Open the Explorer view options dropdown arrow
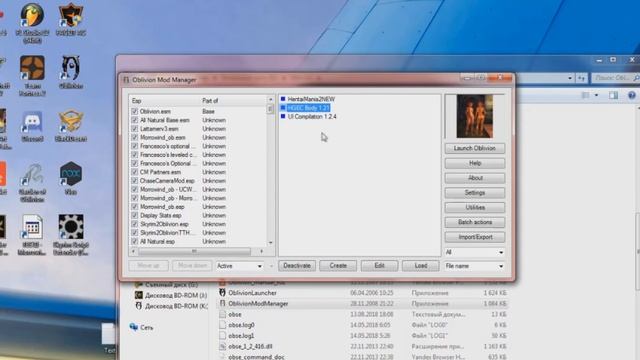The image size is (640, 360). point(596,95)
